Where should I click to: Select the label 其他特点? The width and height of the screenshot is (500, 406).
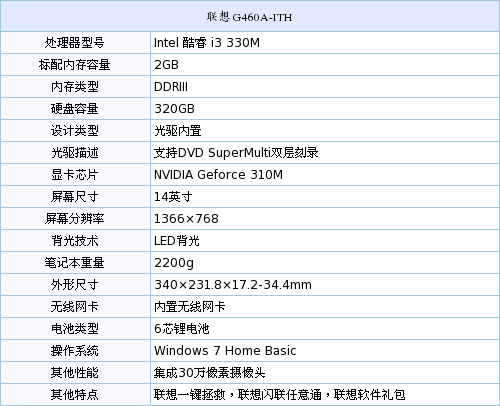point(75,395)
